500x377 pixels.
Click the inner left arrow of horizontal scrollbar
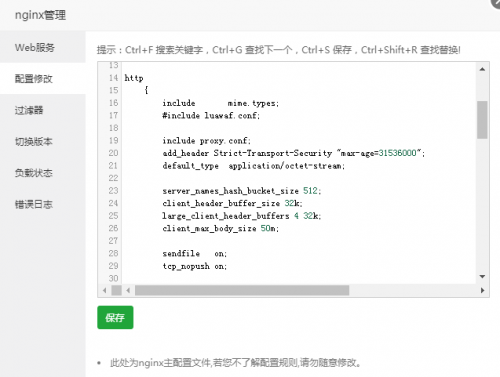pos(128,290)
